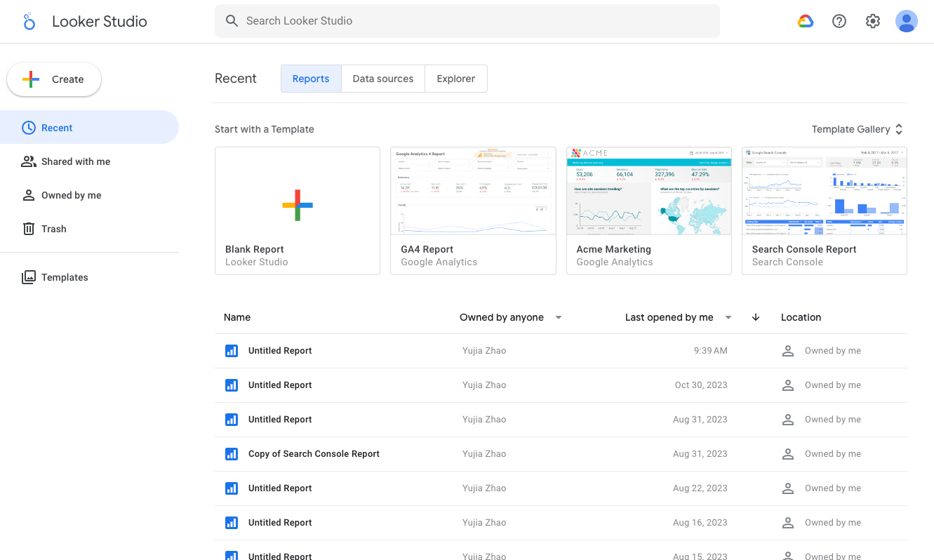Select Owned by me in sidebar

coord(71,195)
